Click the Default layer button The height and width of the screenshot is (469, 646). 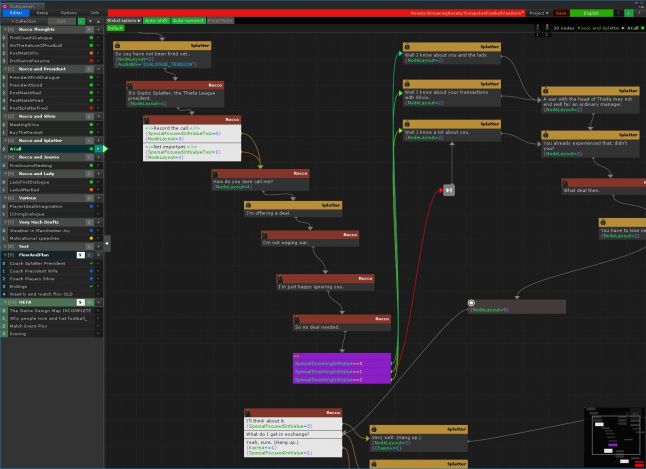coord(116,28)
